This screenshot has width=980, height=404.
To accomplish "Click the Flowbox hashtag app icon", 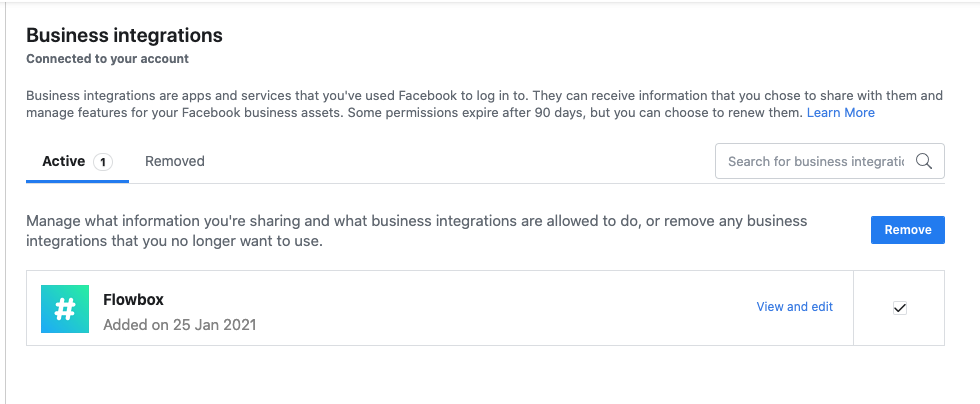I will (x=64, y=308).
